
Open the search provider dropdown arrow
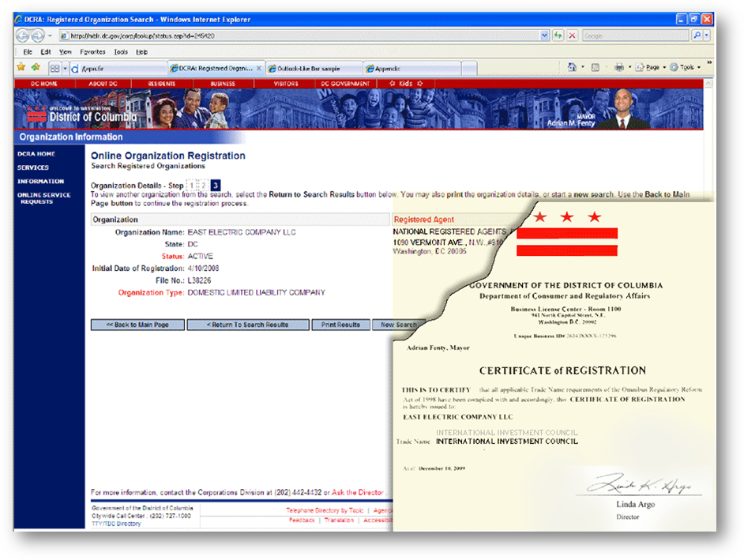(707, 36)
